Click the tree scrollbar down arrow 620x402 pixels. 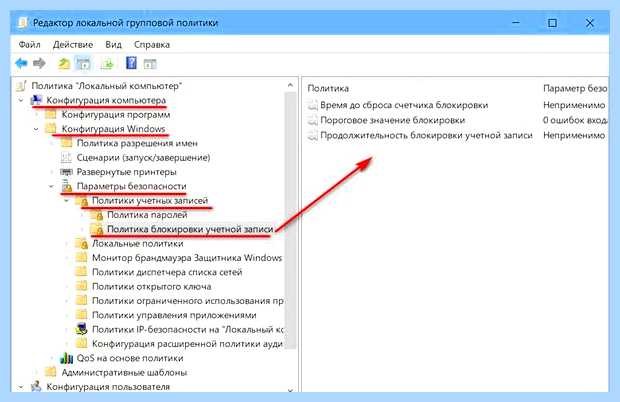[291, 390]
